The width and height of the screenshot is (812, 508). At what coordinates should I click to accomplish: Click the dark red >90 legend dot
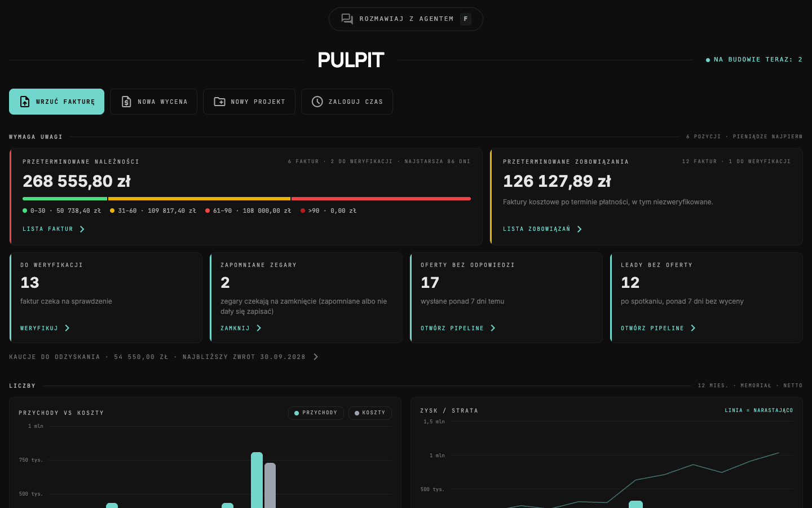303,211
